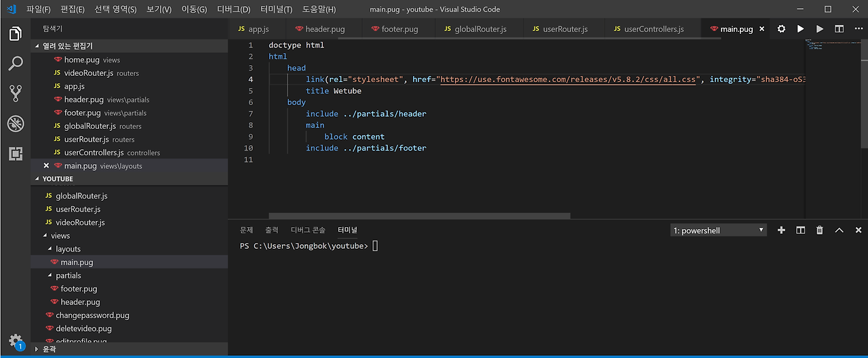Place cursor on 'block content' line
Image resolution: width=868 pixels, height=358 pixels.
354,136
